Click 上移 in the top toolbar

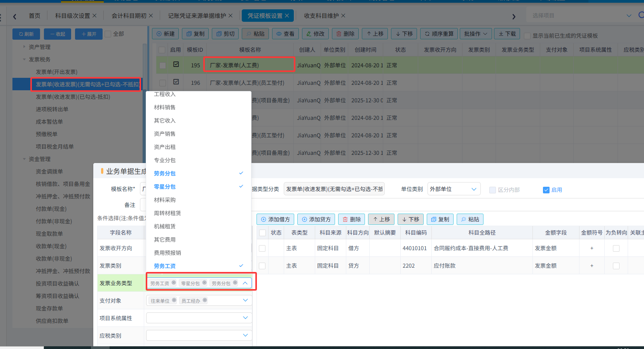pos(375,34)
